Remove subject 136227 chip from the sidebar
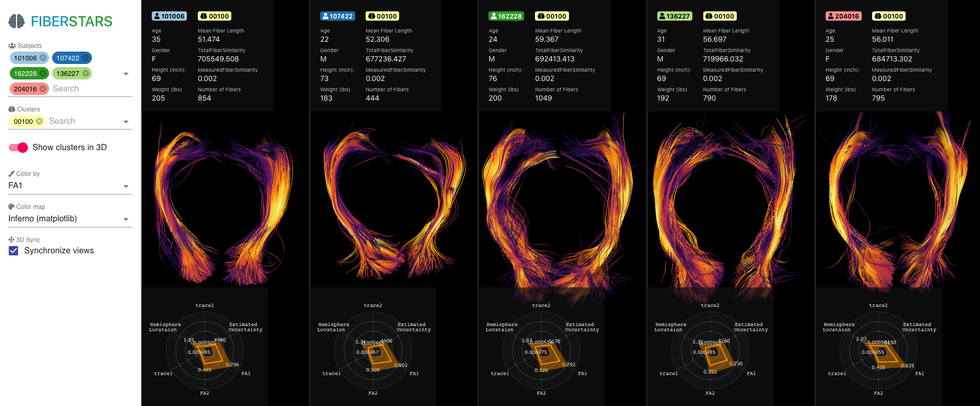980x406 pixels. (86, 73)
